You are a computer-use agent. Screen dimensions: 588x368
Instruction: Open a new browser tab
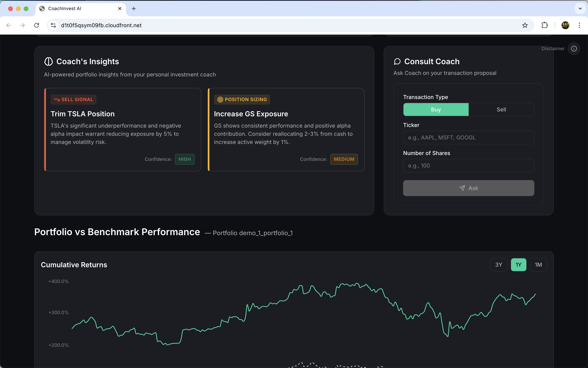pos(134,9)
